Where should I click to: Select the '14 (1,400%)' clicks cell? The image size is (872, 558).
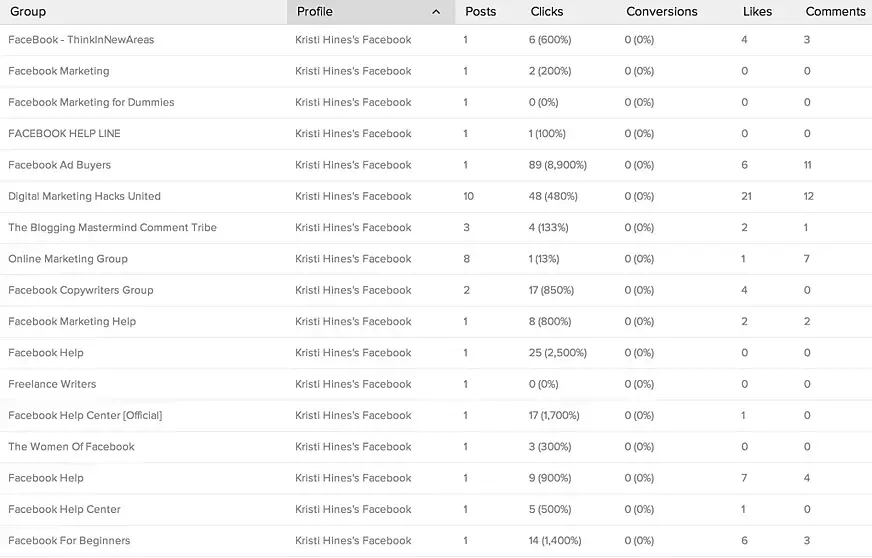click(555, 541)
